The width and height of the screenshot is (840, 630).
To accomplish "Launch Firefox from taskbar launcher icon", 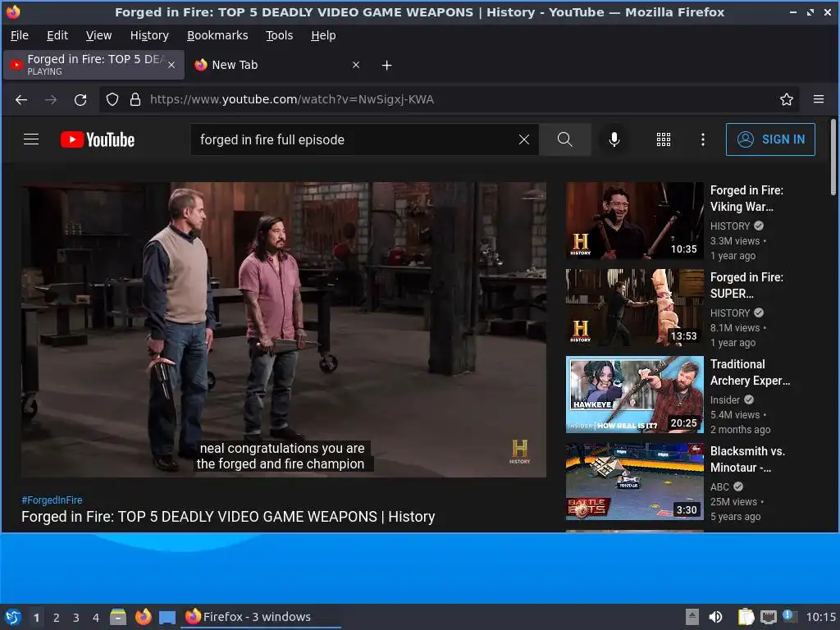I will 143,617.
